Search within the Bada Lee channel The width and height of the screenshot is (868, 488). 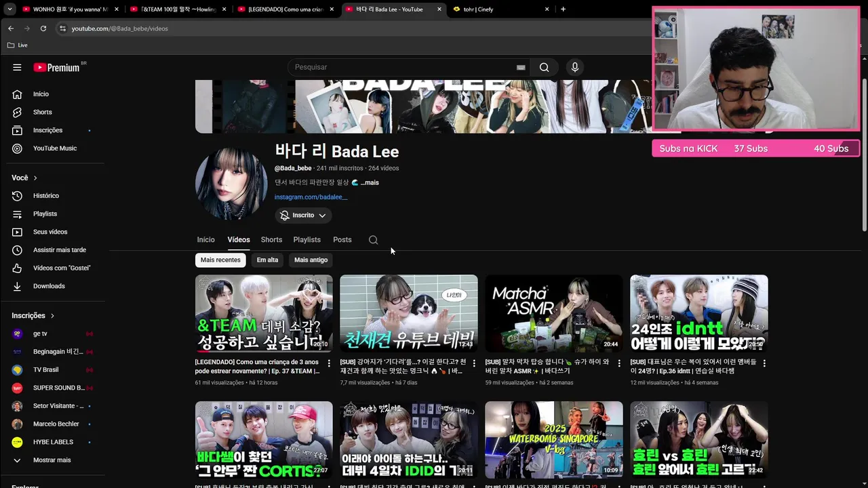[x=373, y=240]
